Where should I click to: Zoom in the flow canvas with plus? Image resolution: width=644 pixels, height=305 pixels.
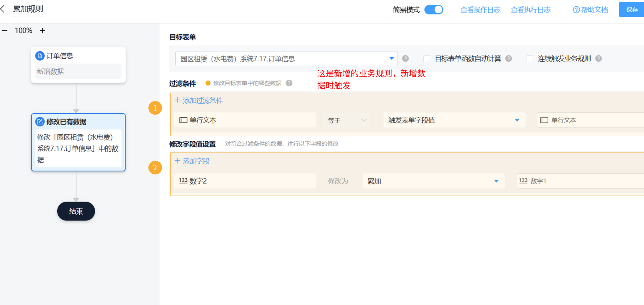[42, 31]
